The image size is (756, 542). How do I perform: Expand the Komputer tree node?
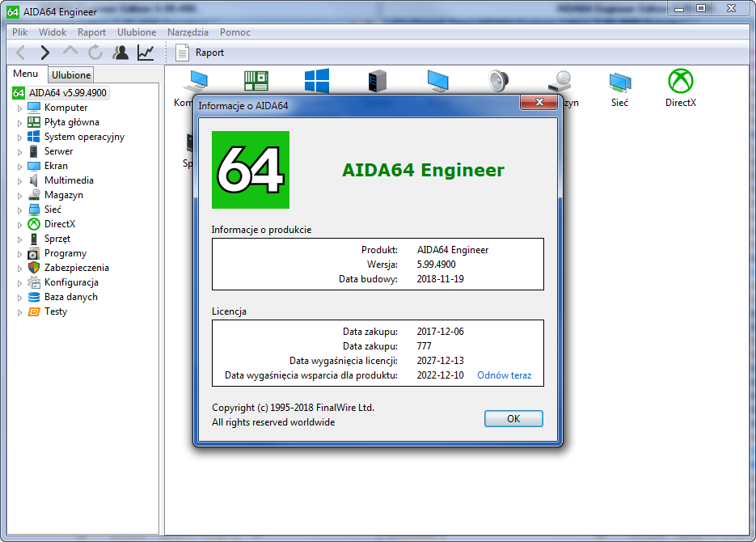[x=19, y=108]
